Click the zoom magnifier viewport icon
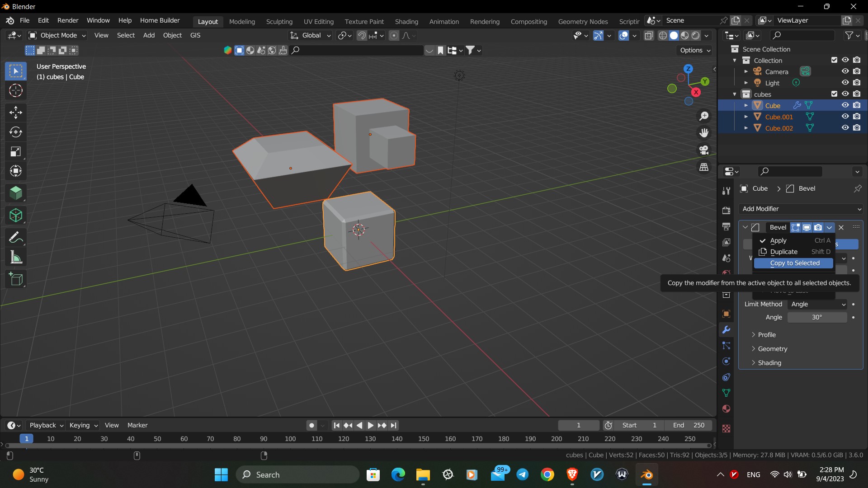This screenshot has width=868, height=488. point(704,116)
